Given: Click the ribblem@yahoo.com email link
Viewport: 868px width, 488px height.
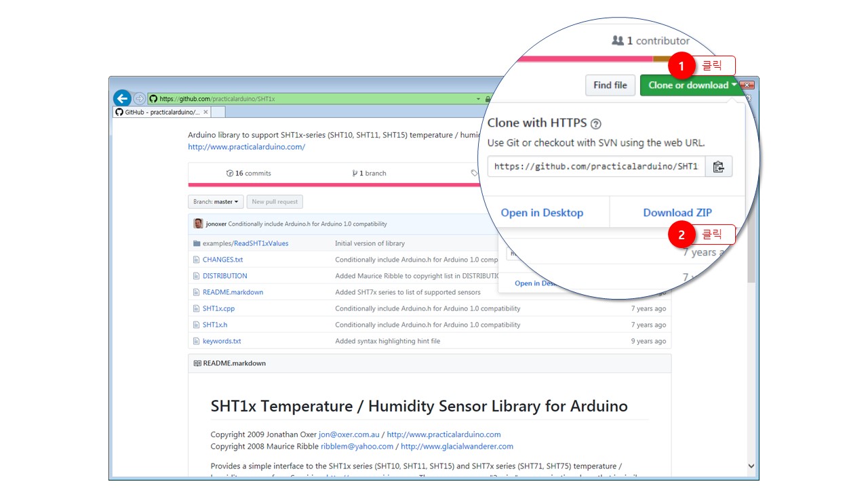Looking at the screenshot, I should (x=357, y=446).
